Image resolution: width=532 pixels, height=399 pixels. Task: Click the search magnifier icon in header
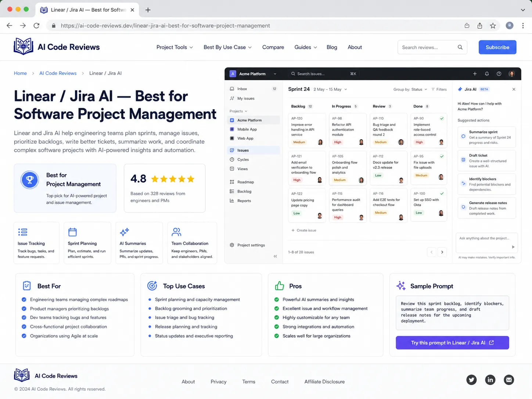coord(460,47)
